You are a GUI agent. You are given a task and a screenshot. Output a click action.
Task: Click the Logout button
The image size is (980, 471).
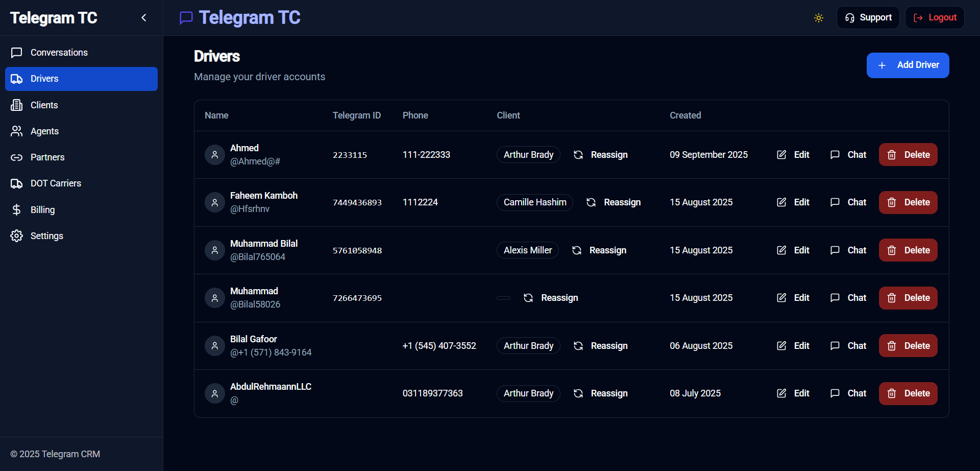click(x=934, y=17)
